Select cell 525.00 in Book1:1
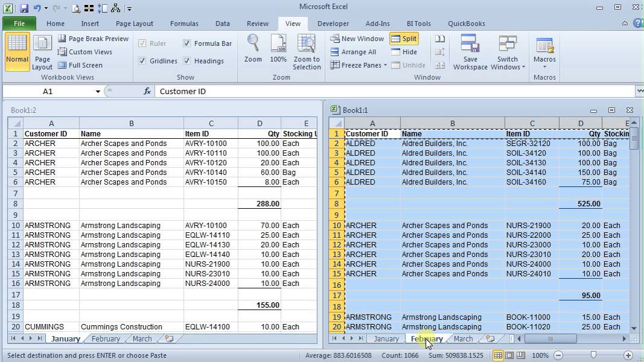The width and height of the screenshot is (644, 362). [x=580, y=203]
